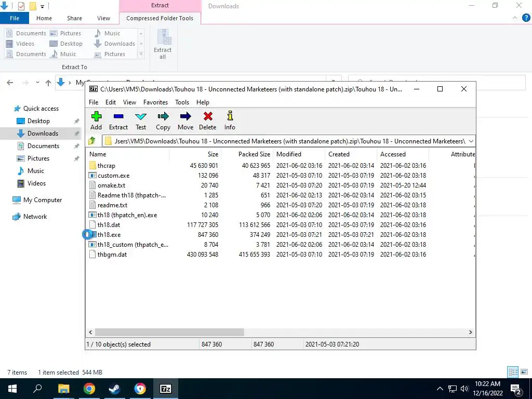The width and height of the screenshot is (532, 399).
Task: Open the 7-Zip Help menu
Action: [203, 102]
